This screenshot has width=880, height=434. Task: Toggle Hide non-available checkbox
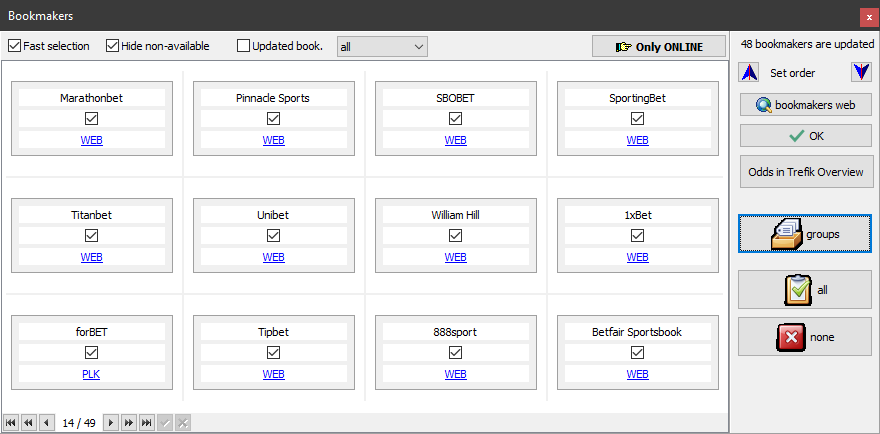[x=112, y=46]
